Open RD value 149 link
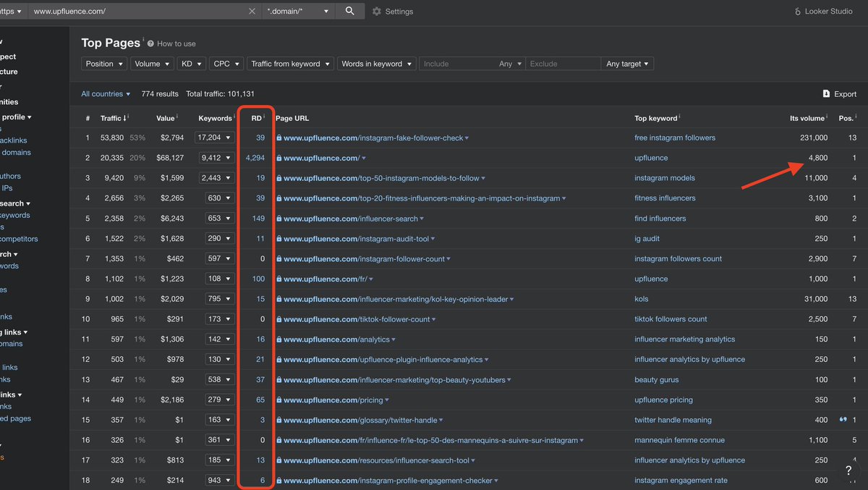This screenshot has height=490, width=868. point(258,219)
